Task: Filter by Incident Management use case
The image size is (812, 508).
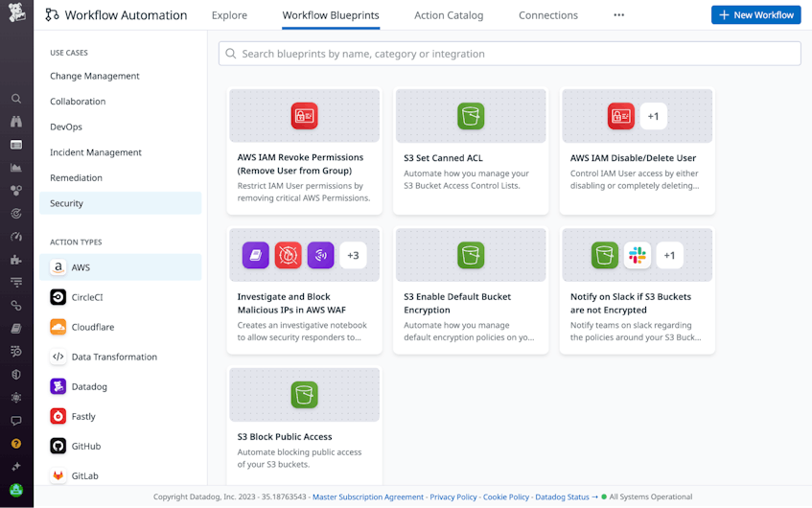Action: pos(96,151)
